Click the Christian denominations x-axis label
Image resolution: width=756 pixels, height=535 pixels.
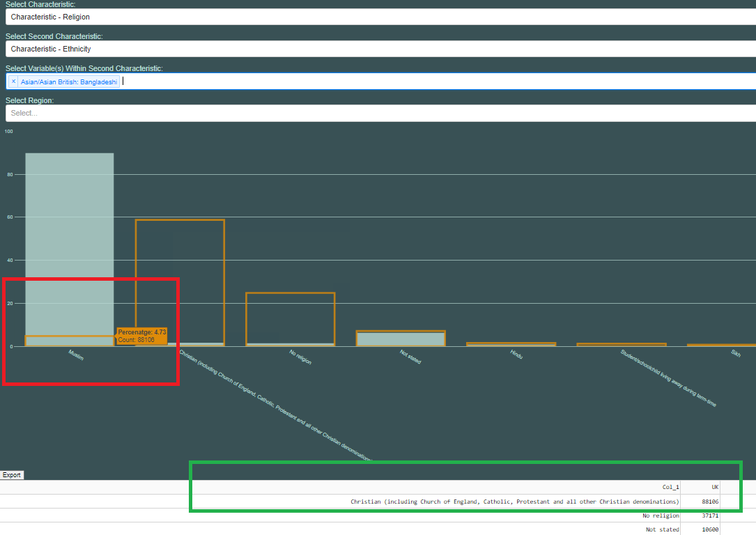pos(275,405)
